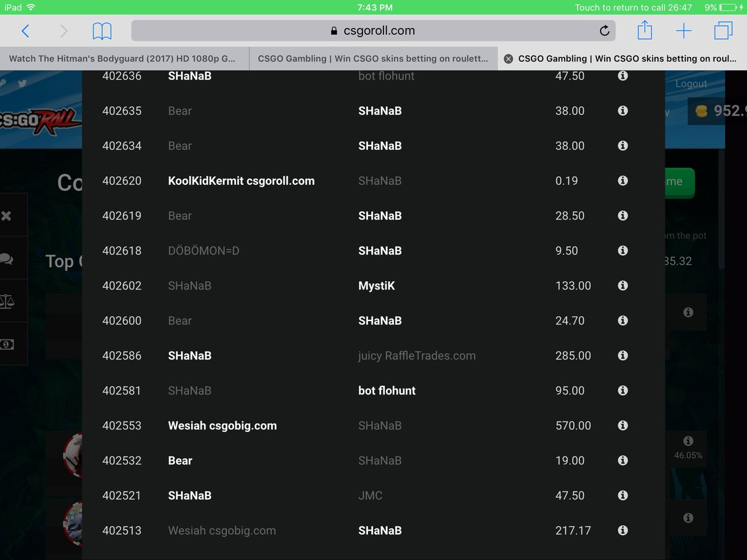Close the sidebar with the X icon
This screenshot has height=560, width=747.
[6, 215]
